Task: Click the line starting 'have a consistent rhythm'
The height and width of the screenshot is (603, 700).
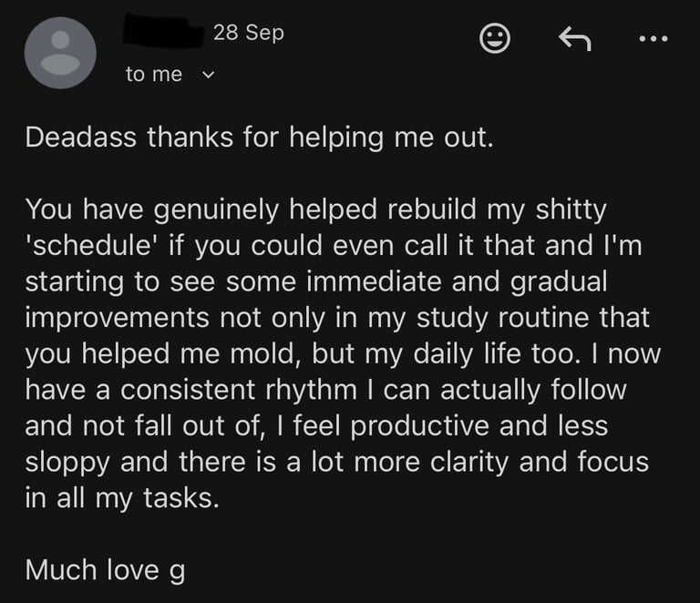Action: click(x=325, y=390)
